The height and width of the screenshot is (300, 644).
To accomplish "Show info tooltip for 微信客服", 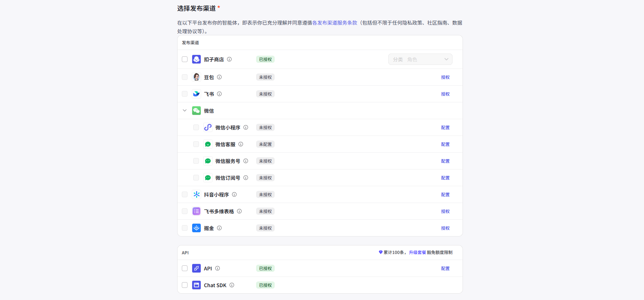I will pos(241,144).
